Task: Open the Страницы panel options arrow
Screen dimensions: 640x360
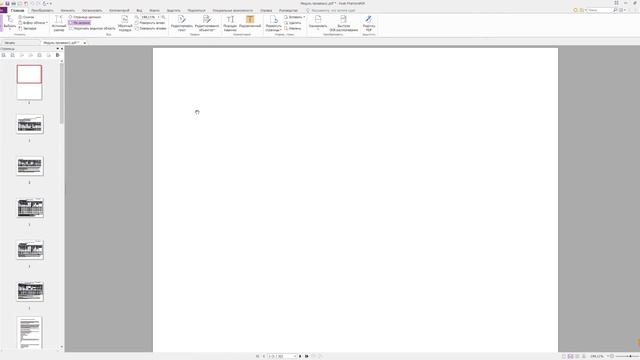Action: [58, 49]
